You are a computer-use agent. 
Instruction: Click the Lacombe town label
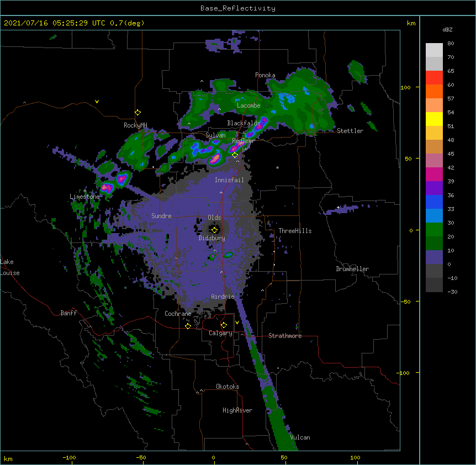tap(248, 105)
